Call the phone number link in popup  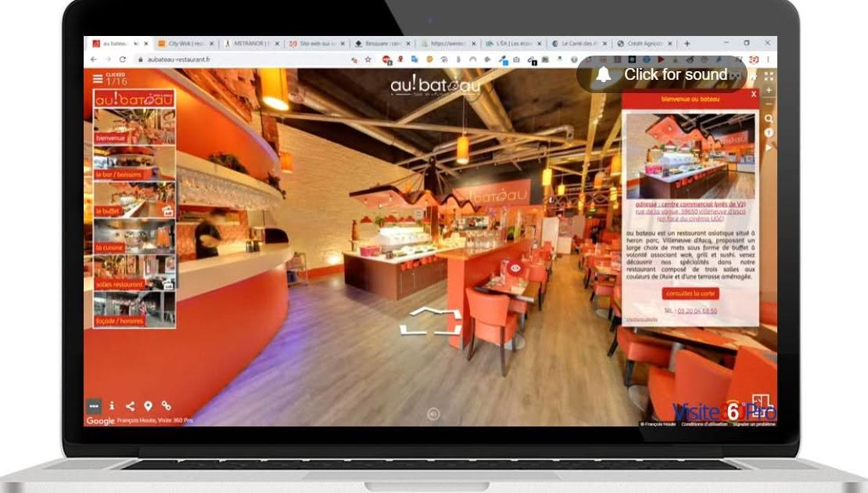(x=697, y=311)
